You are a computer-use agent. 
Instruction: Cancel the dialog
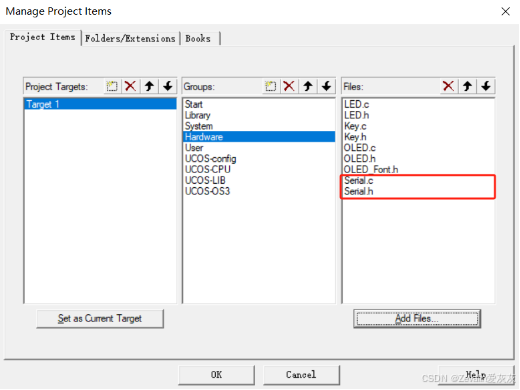coord(301,375)
